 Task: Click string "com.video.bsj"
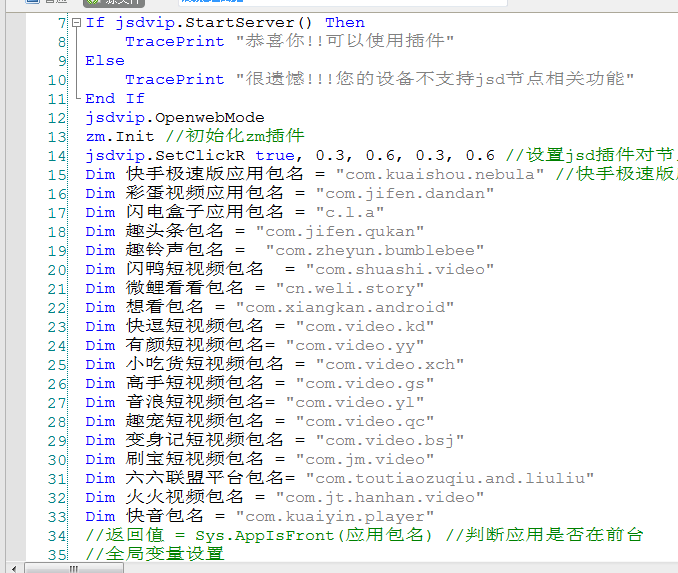(x=390, y=441)
